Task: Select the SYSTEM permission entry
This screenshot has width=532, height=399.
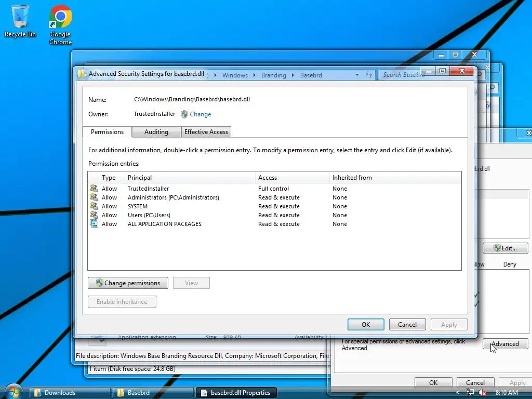Action: 274,206
